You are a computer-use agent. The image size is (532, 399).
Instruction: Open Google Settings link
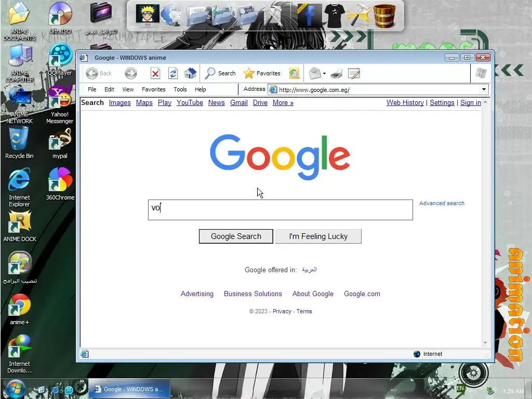tap(442, 102)
